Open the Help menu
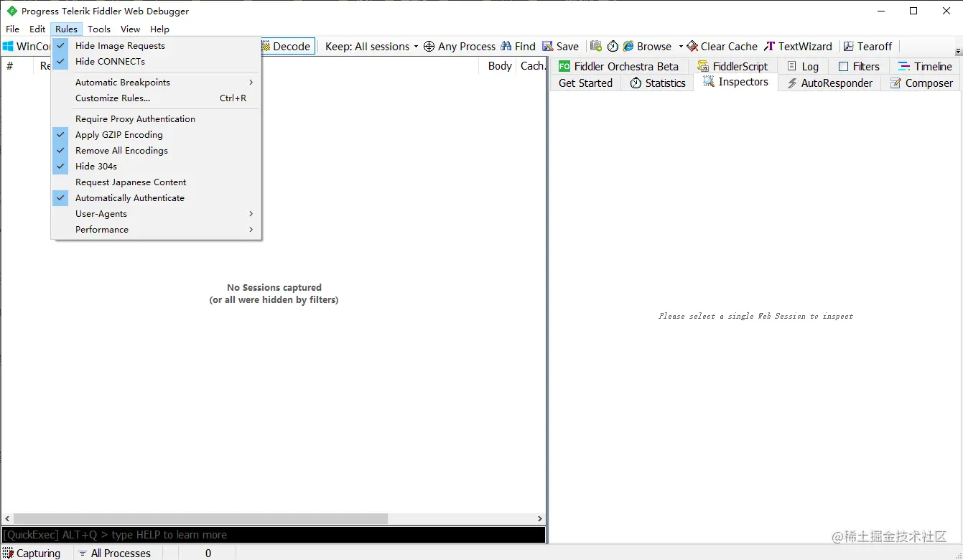Screen dimensions: 963x560 click(x=159, y=29)
